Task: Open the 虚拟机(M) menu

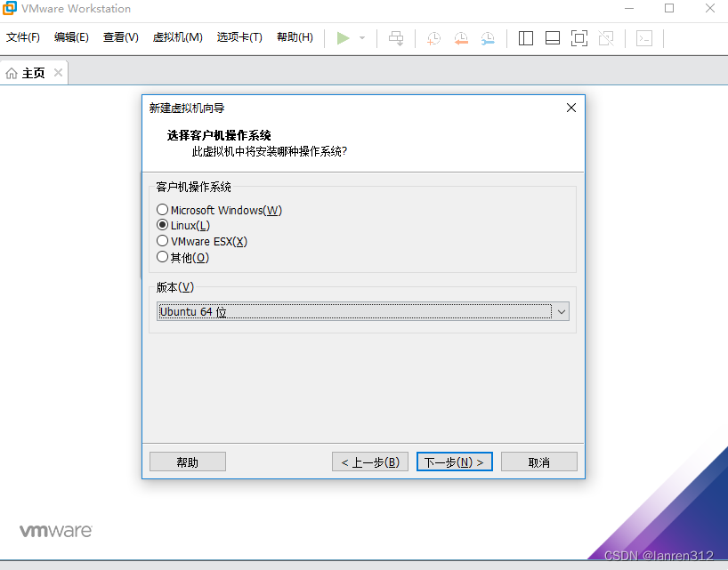Action: (x=177, y=37)
